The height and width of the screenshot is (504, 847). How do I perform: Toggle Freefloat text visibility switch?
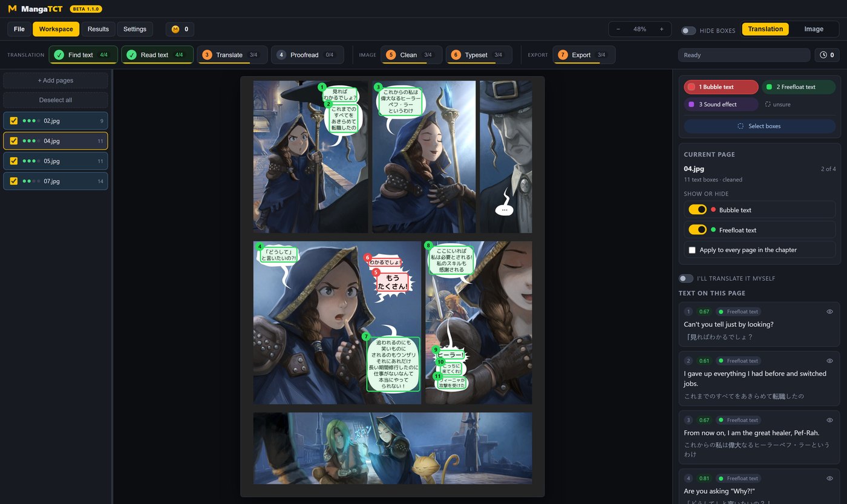click(698, 230)
